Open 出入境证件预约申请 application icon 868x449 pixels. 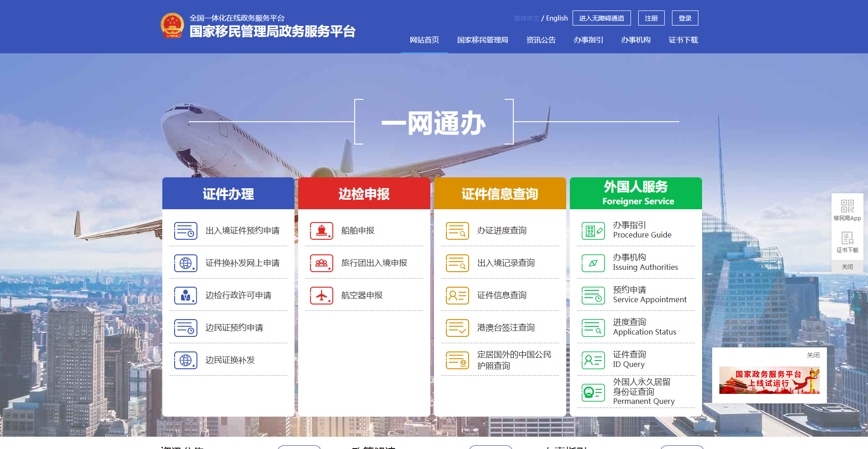pos(185,231)
